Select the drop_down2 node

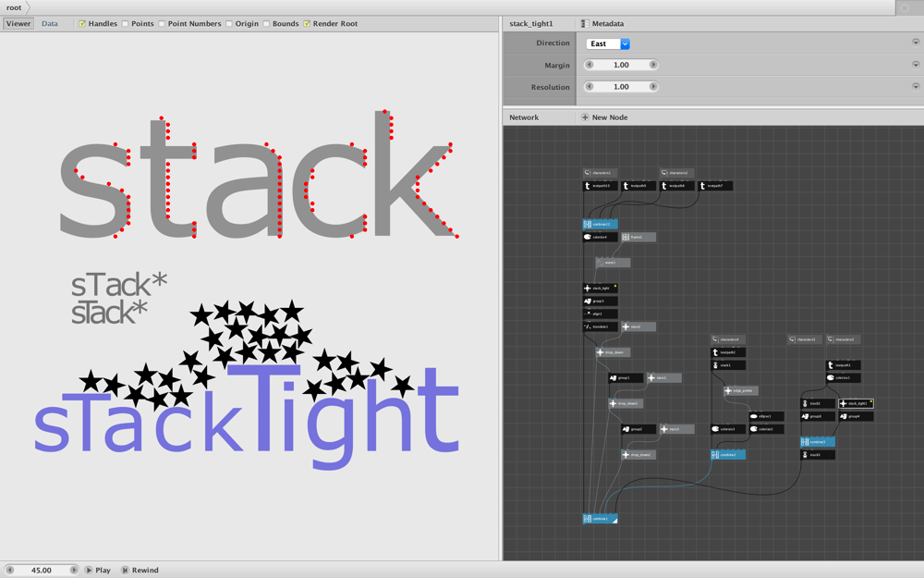pyautogui.click(x=638, y=455)
